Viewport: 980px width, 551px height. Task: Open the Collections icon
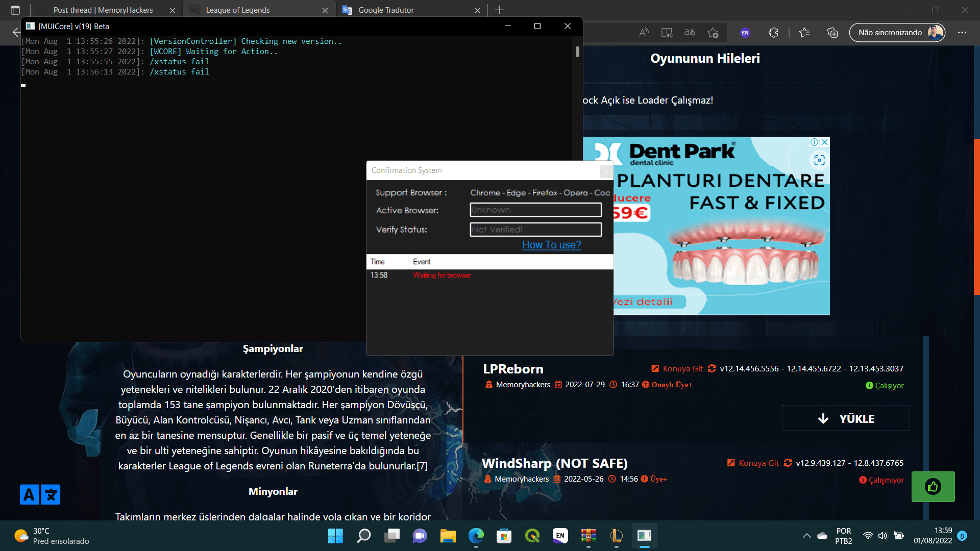coord(832,33)
